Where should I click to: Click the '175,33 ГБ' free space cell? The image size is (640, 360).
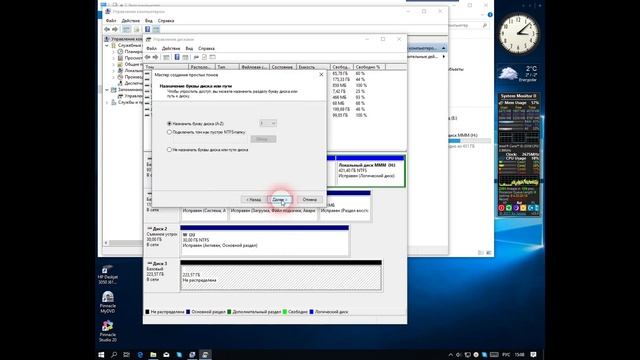341,80
